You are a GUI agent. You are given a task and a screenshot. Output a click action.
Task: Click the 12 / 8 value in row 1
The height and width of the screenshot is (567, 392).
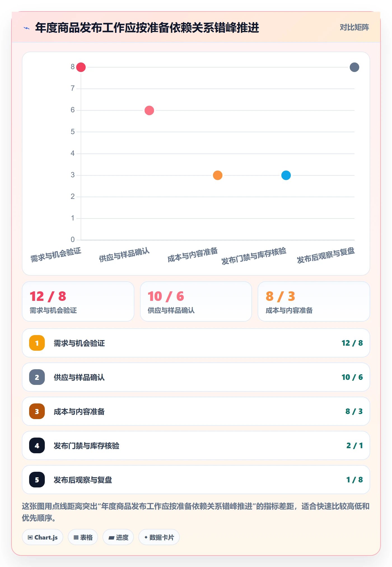(x=352, y=343)
